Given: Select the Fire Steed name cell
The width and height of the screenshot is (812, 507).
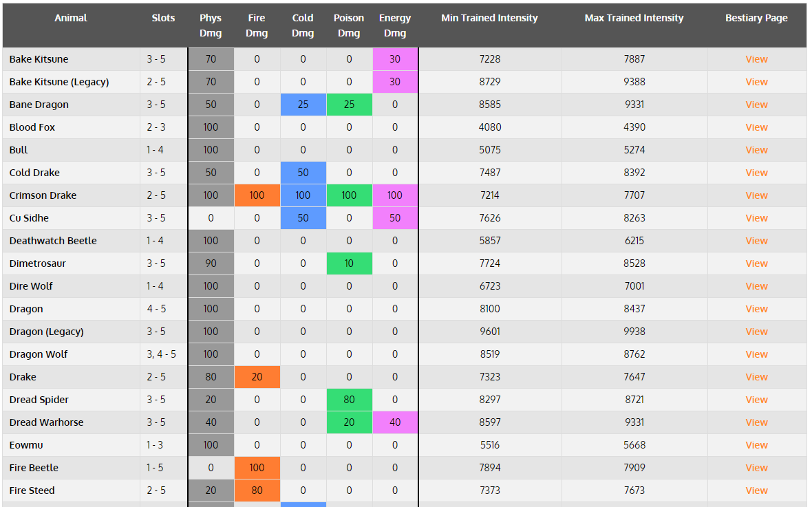Looking at the screenshot, I should coord(71,491).
